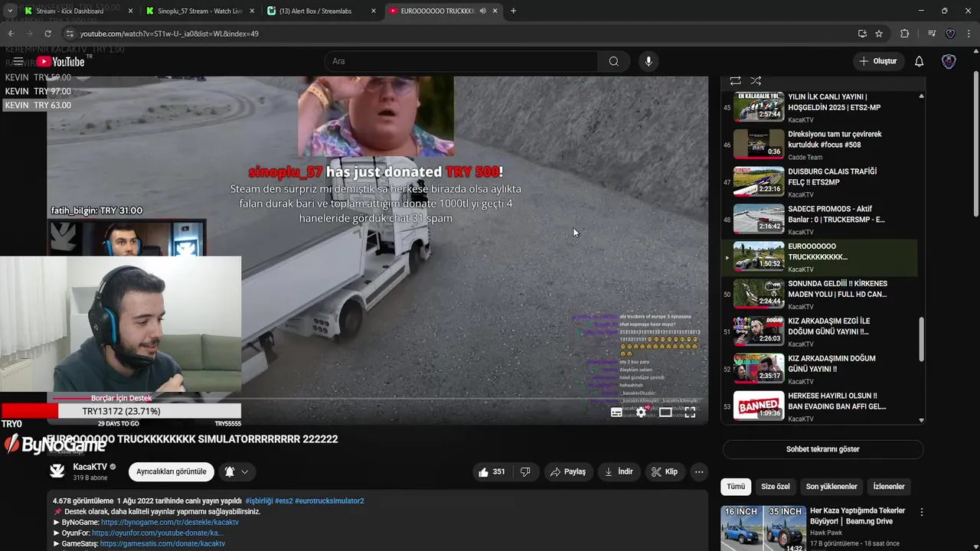
Task: Download the video with İndir
Action: 619,472
